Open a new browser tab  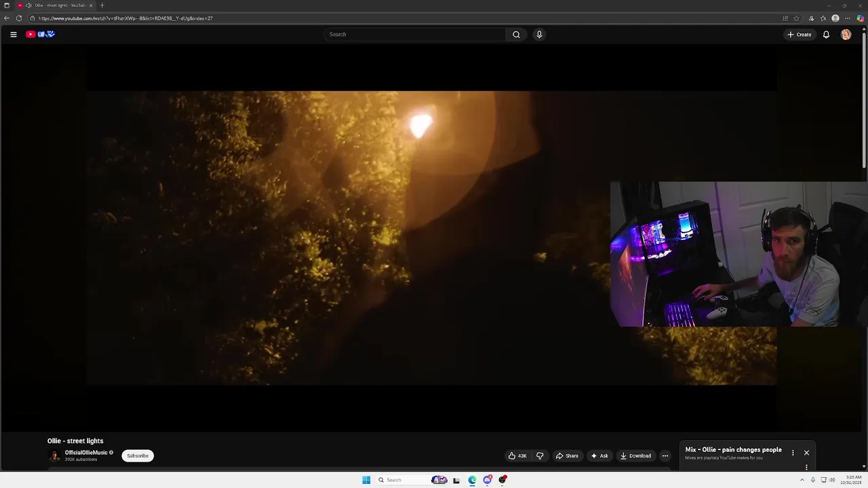pyautogui.click(x=102, y=5)
